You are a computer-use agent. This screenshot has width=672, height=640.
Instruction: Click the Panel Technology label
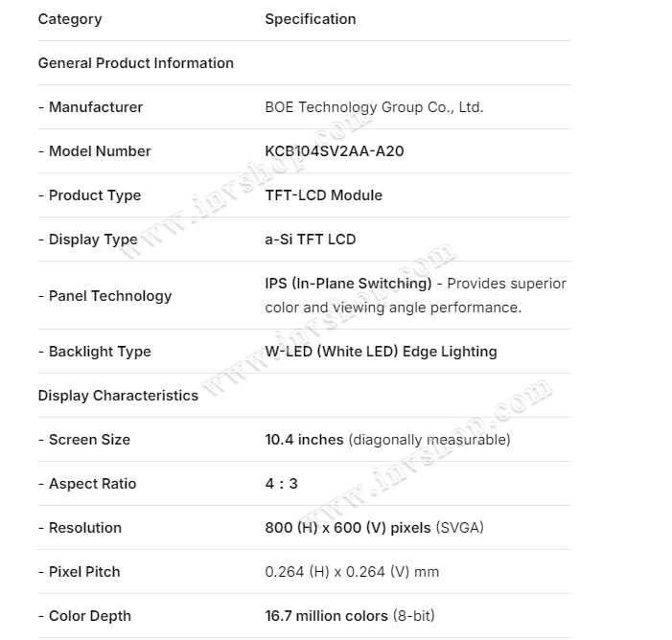[x=109, y=296]
